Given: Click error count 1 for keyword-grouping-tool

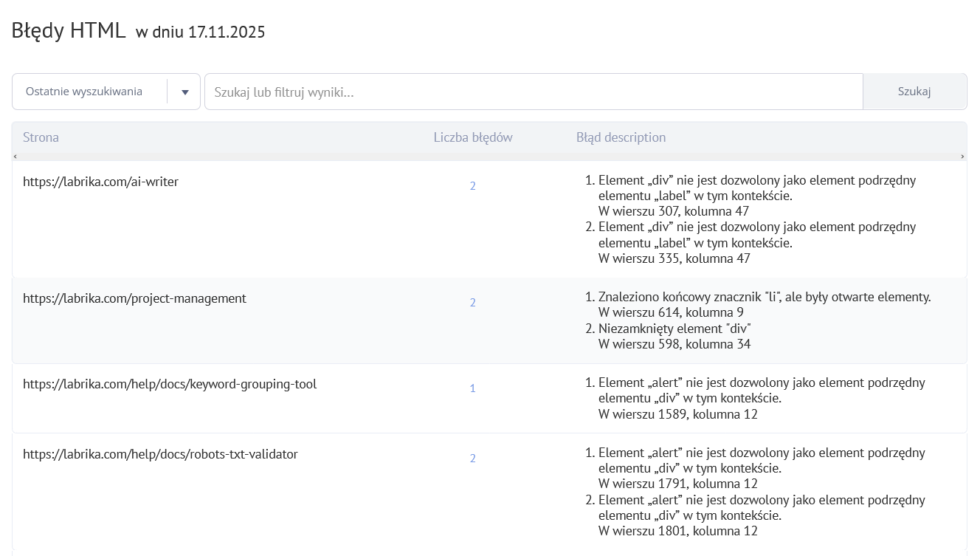Looking at the screenshot, I should (x=472, y=388).
